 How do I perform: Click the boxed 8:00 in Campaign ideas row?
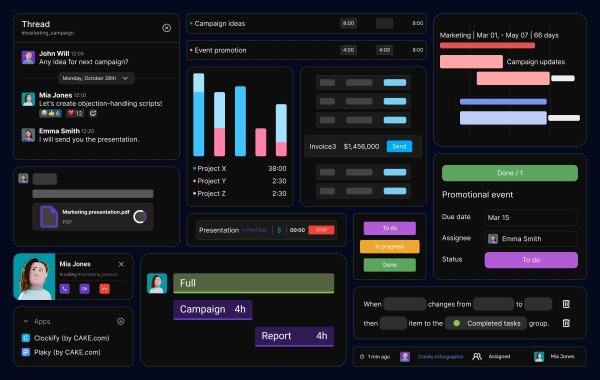[348, 23]
